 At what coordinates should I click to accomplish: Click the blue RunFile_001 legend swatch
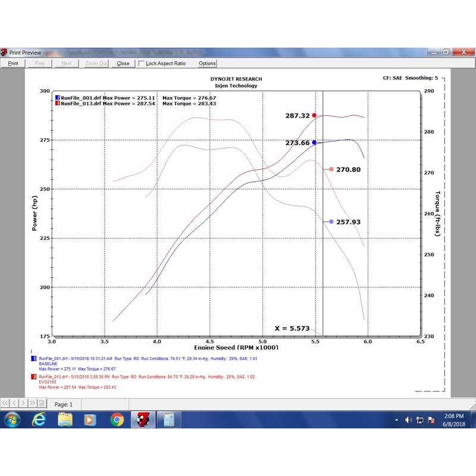(58, 98)
